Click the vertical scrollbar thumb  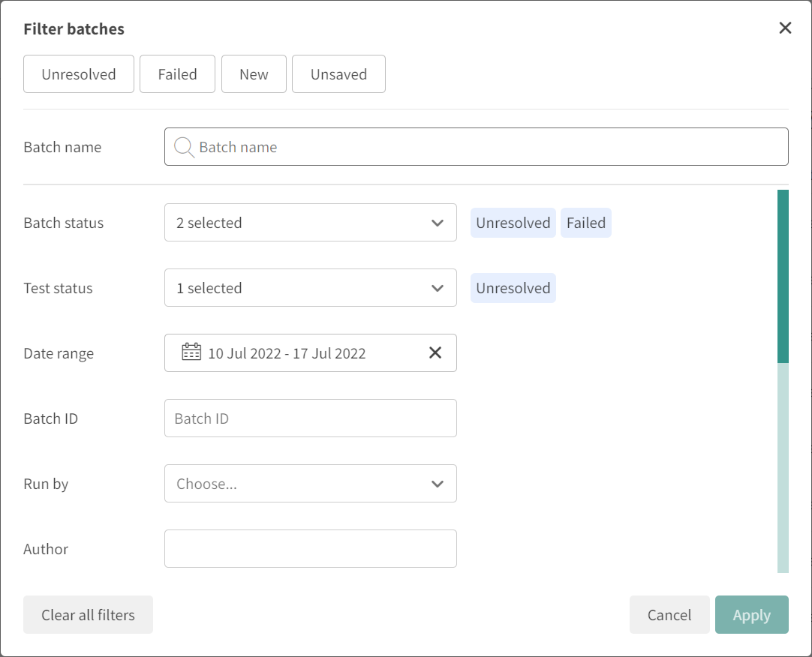(783, 276)
